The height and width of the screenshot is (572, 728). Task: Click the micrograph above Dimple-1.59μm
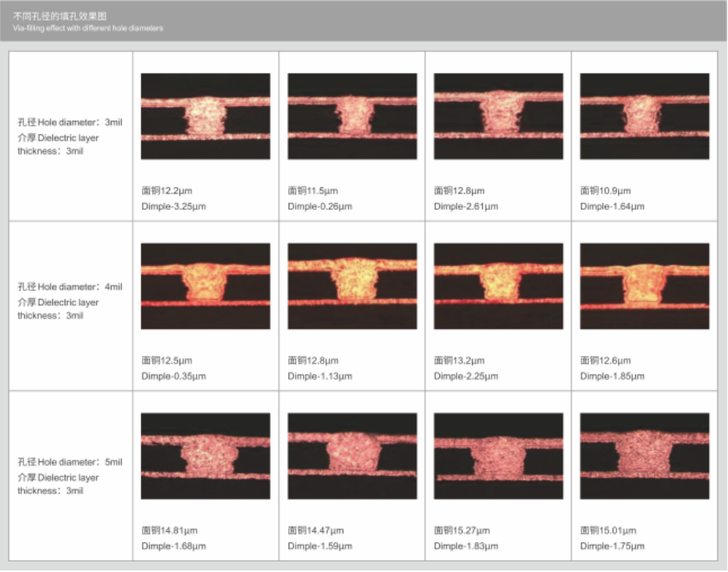[352, 456]
